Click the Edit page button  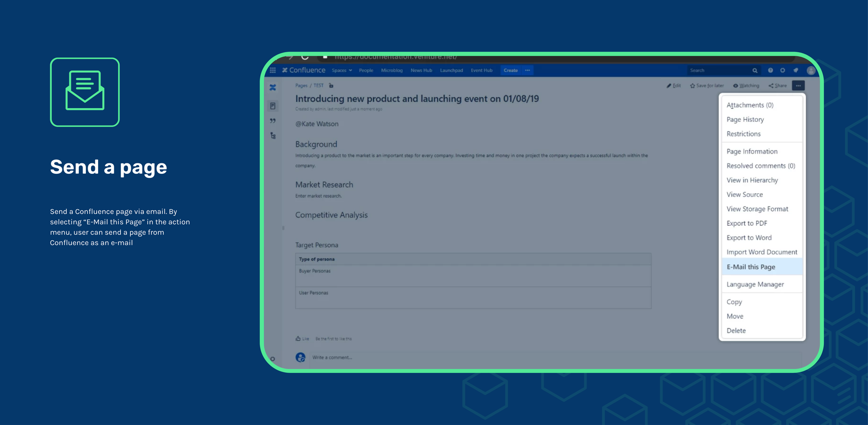[x=674, y=85]
